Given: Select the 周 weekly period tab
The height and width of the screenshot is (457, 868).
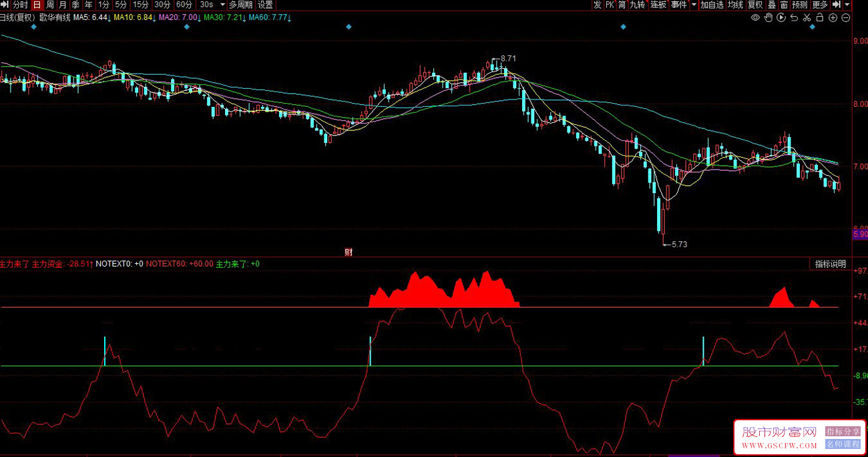Looking at the screenshot, I should [50, 5].
